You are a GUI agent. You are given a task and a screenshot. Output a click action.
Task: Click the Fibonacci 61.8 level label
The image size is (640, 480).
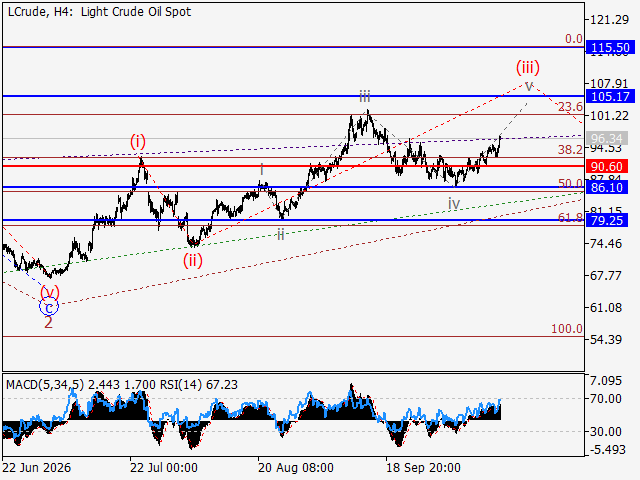[x=571, y=218]
